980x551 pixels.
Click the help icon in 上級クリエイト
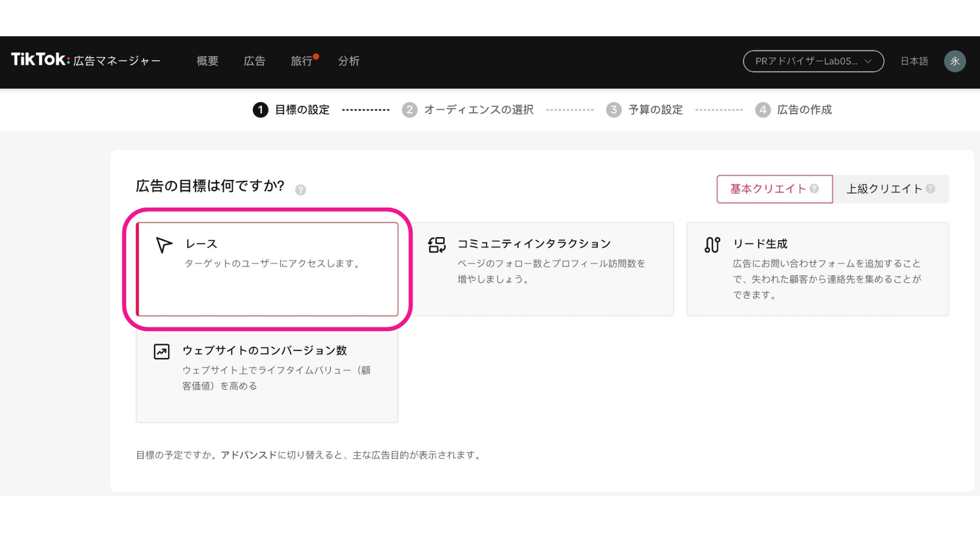(930, 189)
